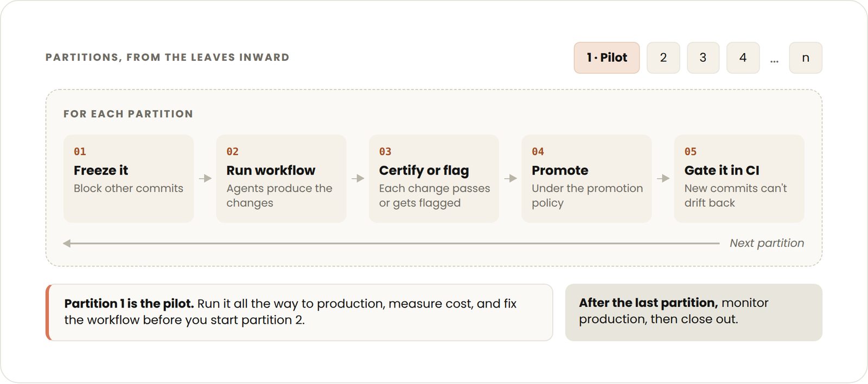Click arrow between Certify or flag and Promote
The width and height of the screenshot is (868, 384).
coord(510,178)
